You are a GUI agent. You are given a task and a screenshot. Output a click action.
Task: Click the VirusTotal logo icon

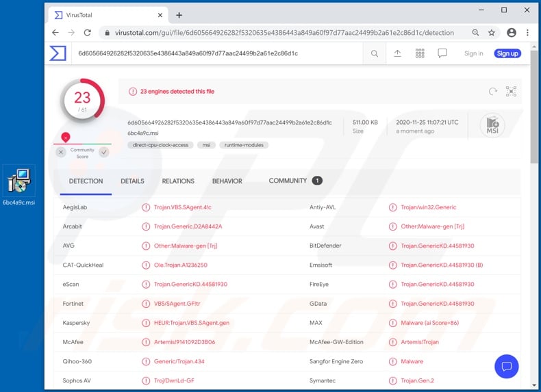(x=58, y=53)
